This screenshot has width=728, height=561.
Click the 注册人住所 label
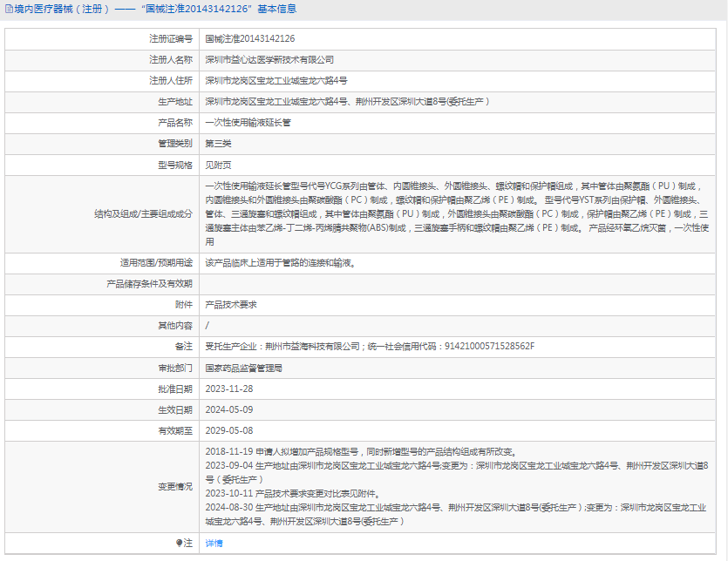[170, 81]
